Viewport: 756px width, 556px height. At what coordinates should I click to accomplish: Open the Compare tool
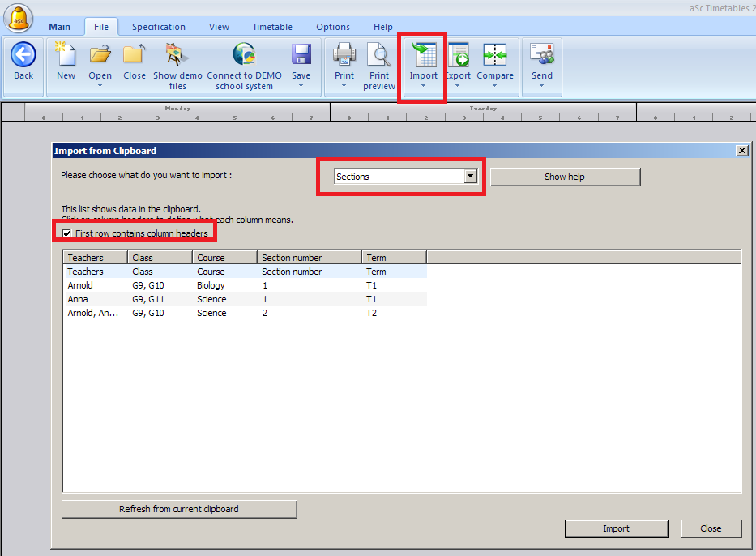[x=494, y=55]
